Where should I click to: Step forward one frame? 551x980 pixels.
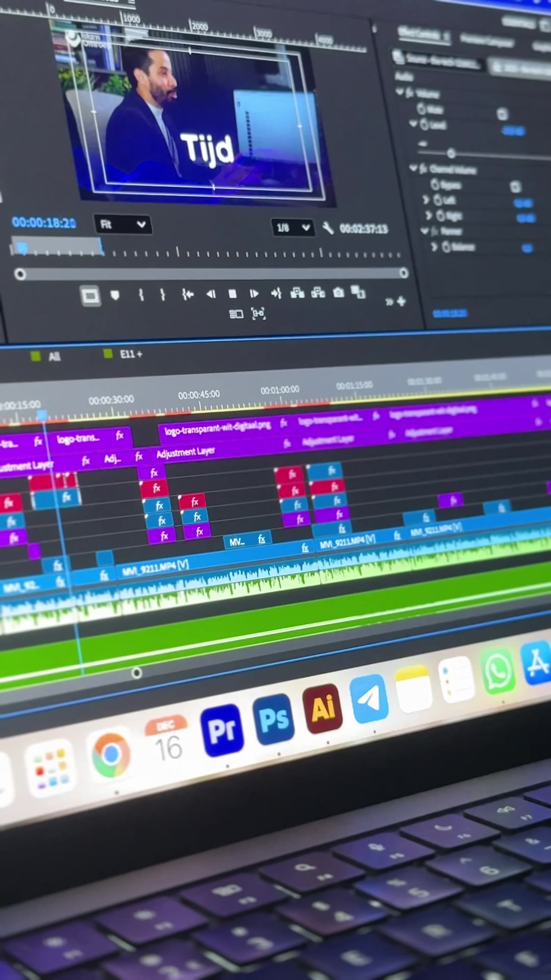coord(254,294)
